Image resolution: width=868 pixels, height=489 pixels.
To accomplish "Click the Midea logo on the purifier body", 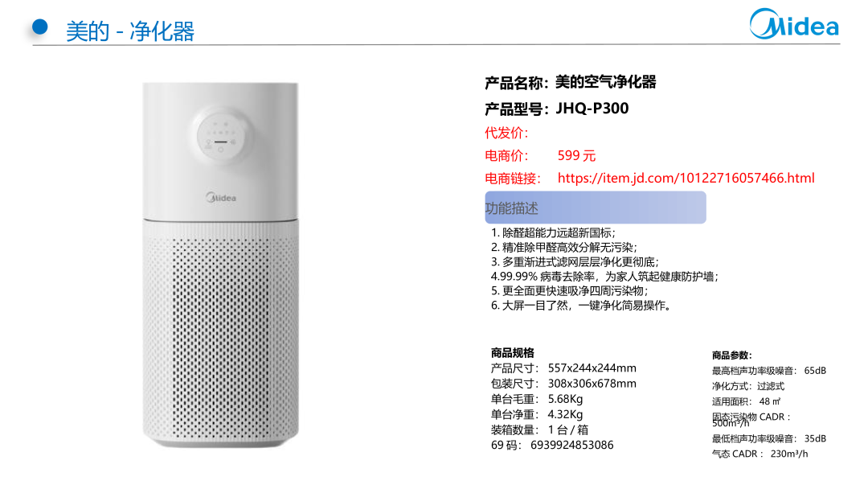I will [221, 198].
